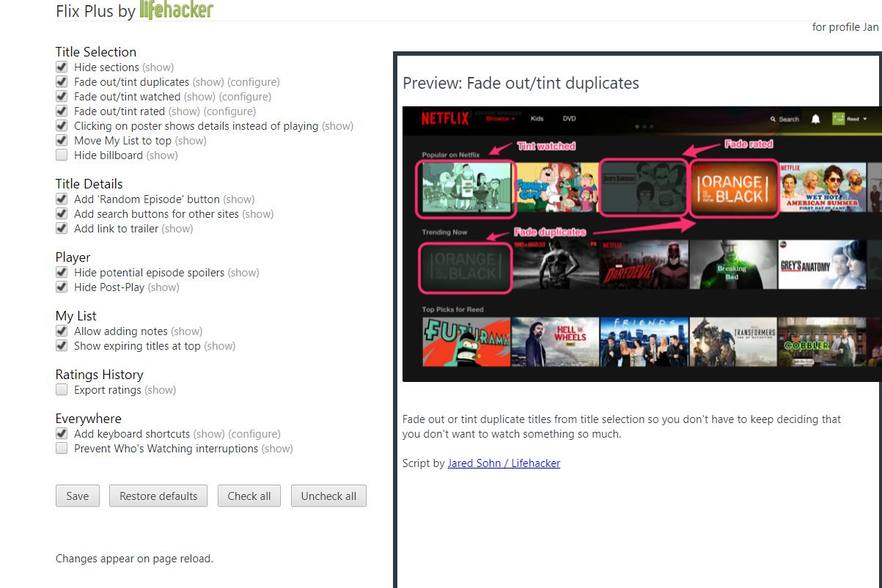Click (show) next to Add link to trailer
The image size is (882, 588).
[177, 229]
